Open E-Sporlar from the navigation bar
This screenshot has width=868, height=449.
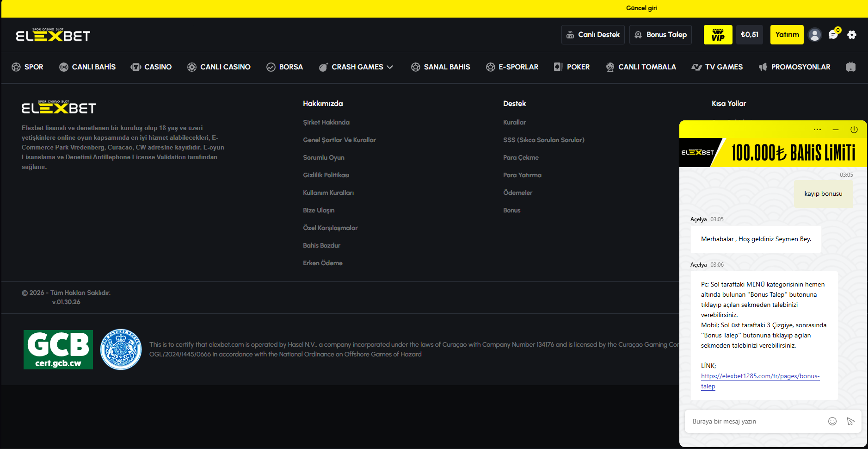click(x=512, y=67)
